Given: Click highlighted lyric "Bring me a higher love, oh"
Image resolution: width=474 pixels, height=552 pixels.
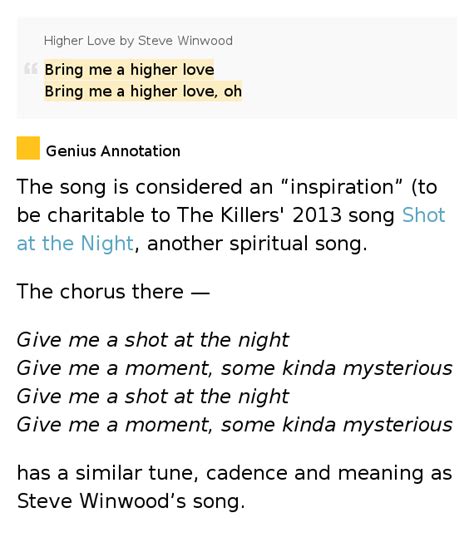Looking at the screenshot, I should click(143, 91).
